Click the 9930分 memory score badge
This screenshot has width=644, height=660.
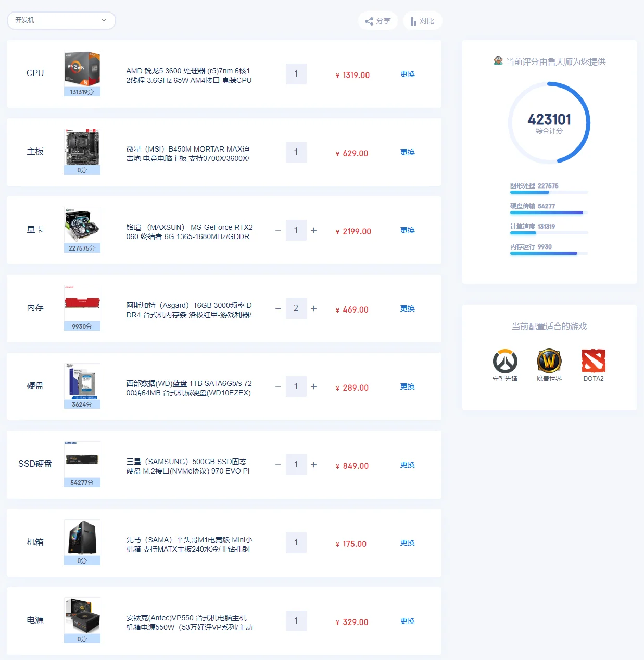click(x=82, y=326)
